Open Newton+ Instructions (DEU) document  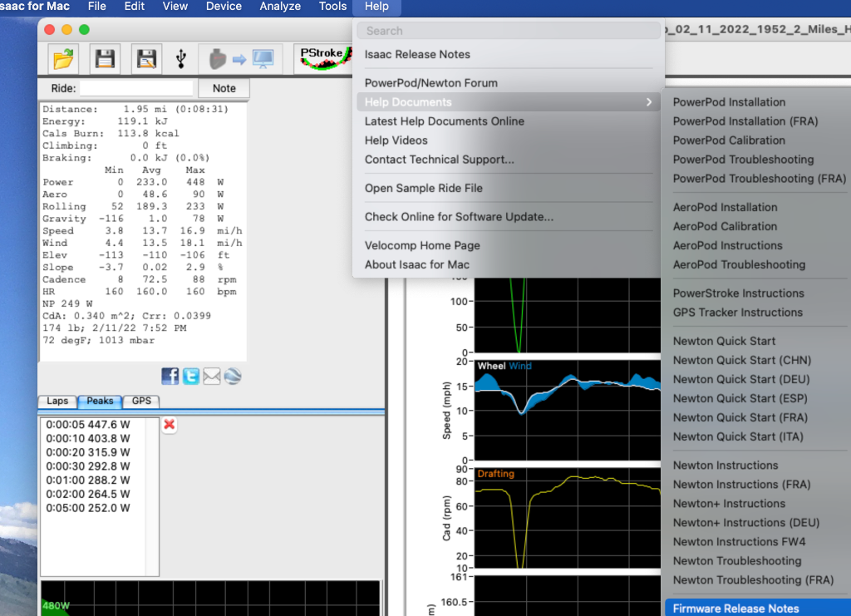[x=745, y=523]
